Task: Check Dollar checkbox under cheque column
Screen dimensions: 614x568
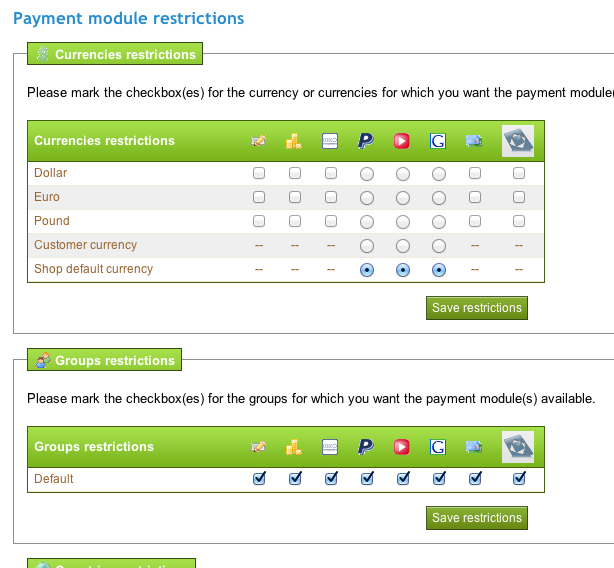Action: pyautogui.click(x=259, y=173)
